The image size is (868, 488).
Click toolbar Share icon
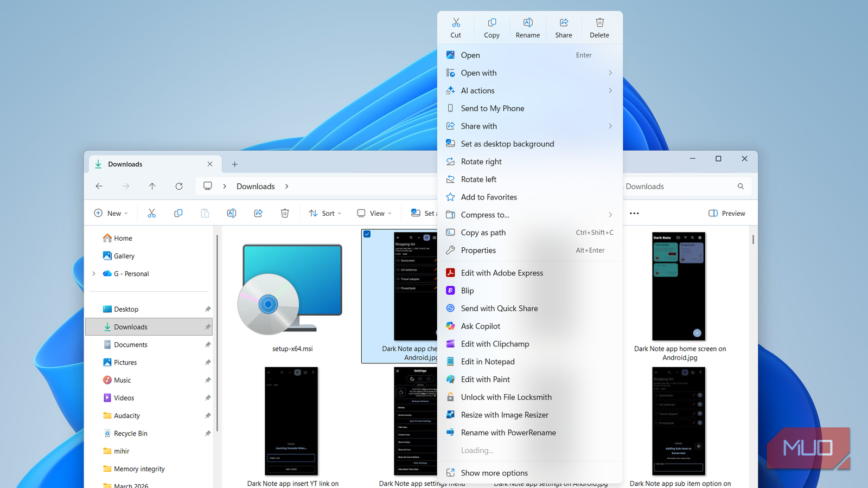click(258, 214)
